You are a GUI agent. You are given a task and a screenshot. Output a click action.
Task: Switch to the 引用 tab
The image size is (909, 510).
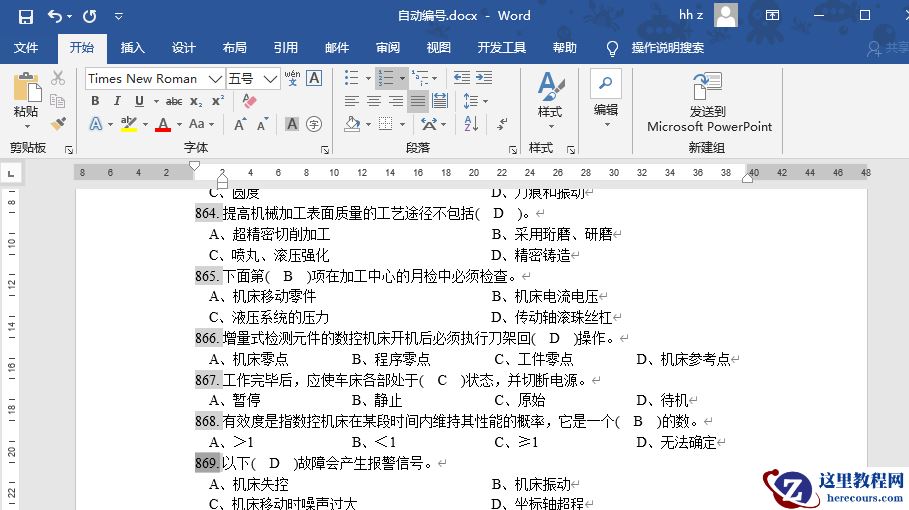285,48
